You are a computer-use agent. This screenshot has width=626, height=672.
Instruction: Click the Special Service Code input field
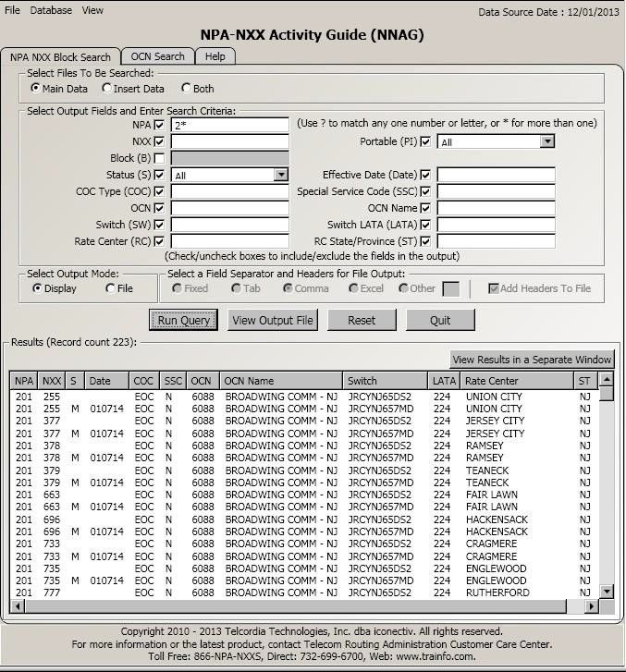(496, 191)
